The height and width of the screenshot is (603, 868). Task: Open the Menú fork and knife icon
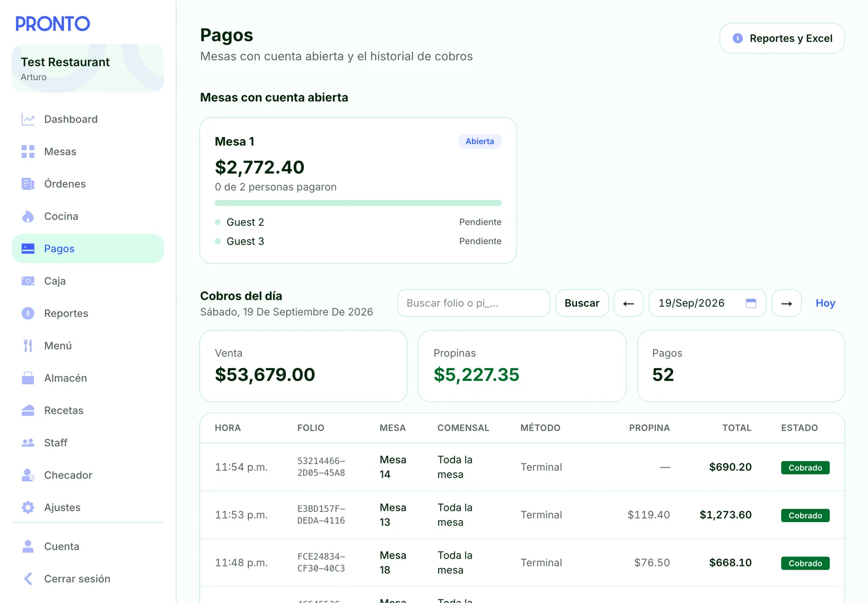tap(28, 346)
